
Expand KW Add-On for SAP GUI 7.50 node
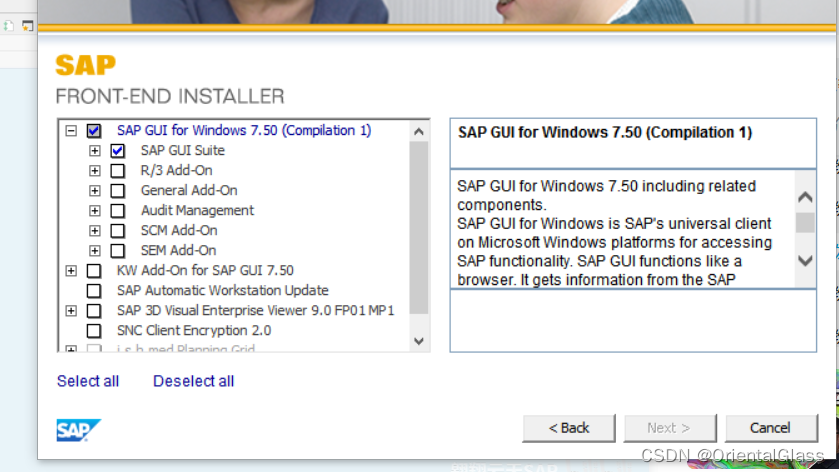pyautogui.click(x=71, y=271)
